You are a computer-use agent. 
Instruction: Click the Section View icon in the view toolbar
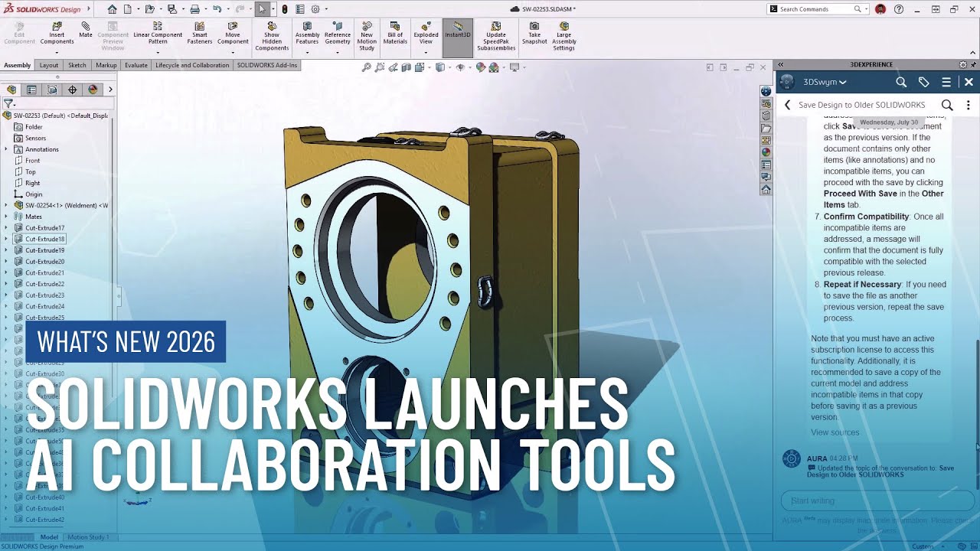[x=406, y=67]
